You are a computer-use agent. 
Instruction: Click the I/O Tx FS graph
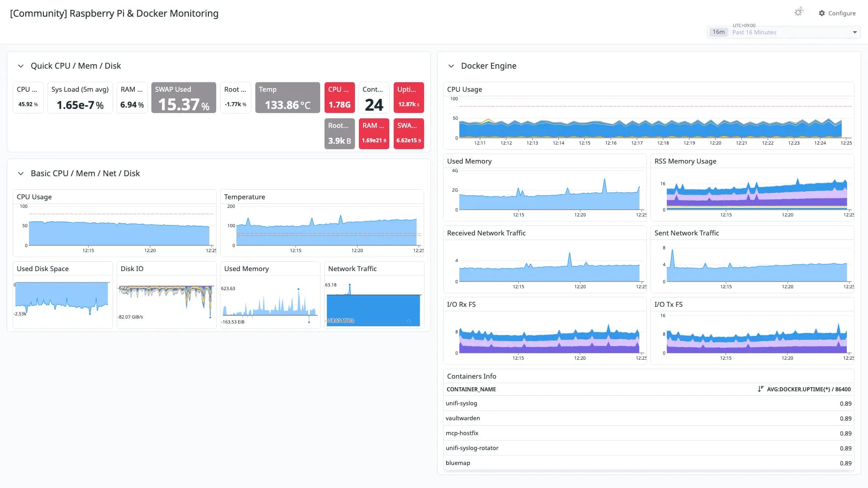752,331
